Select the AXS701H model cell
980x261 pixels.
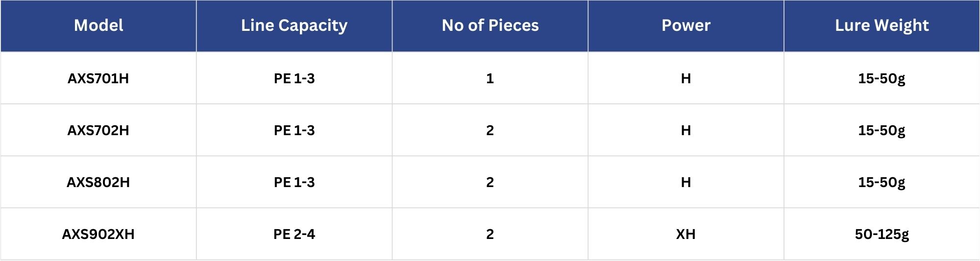click(98, 78)
